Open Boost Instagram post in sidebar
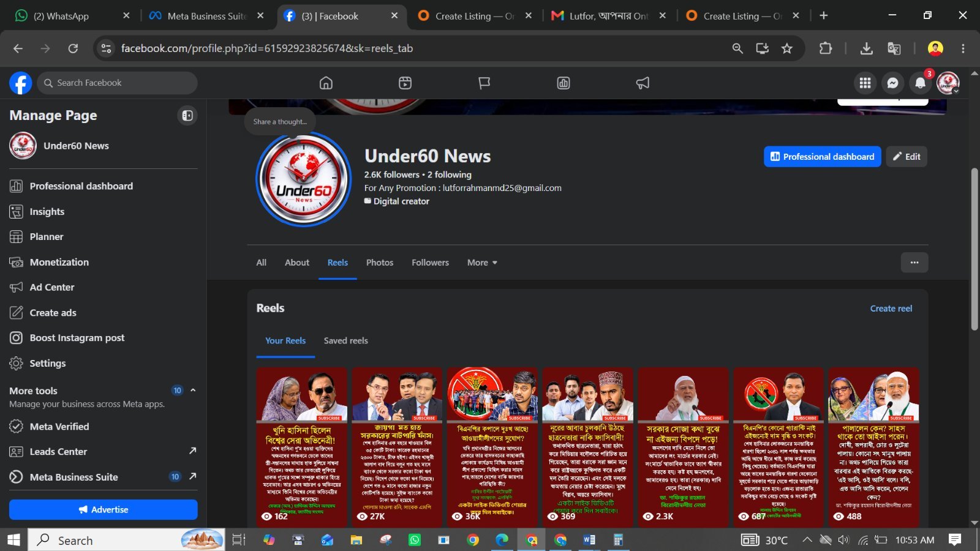 [103, 338]
